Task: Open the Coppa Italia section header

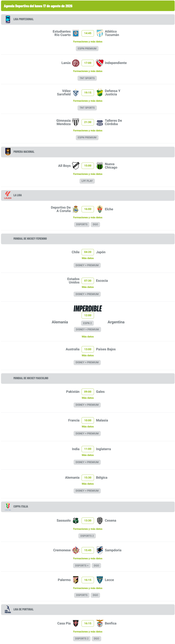Action: [x=88, y=507]
